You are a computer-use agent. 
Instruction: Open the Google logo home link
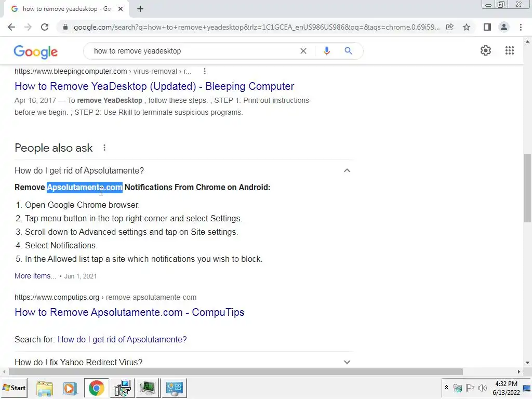tap(36, 51)
